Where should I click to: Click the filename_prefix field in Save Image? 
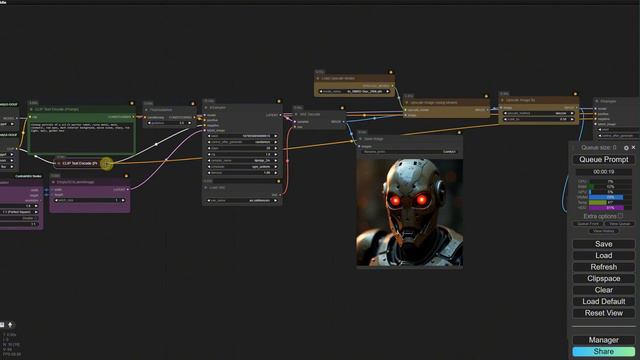[x=409, y=151]
